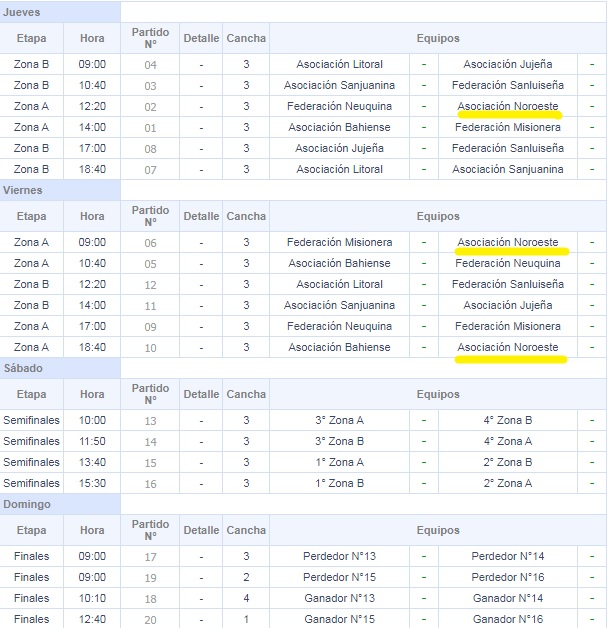Click the Detalle dash for match 01

(x=201, y=127)
